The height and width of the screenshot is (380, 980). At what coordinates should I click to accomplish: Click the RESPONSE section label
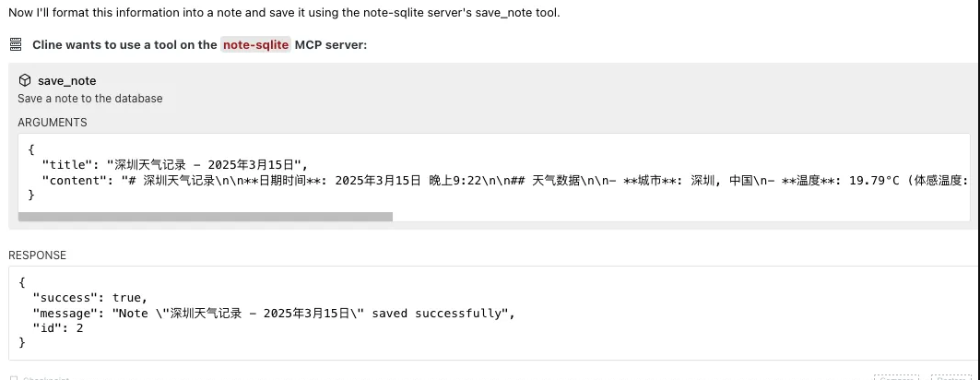click(38, 255)
